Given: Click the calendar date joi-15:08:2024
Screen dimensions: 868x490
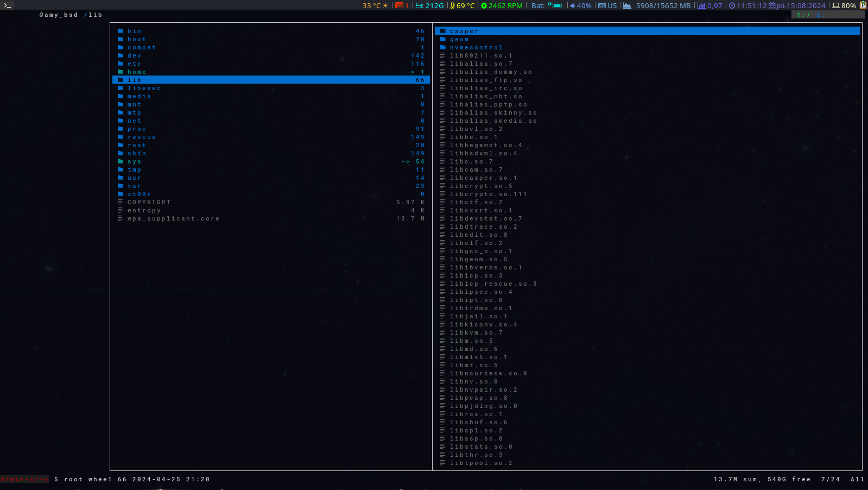Looking at the screenshot, I should point(797,5).
